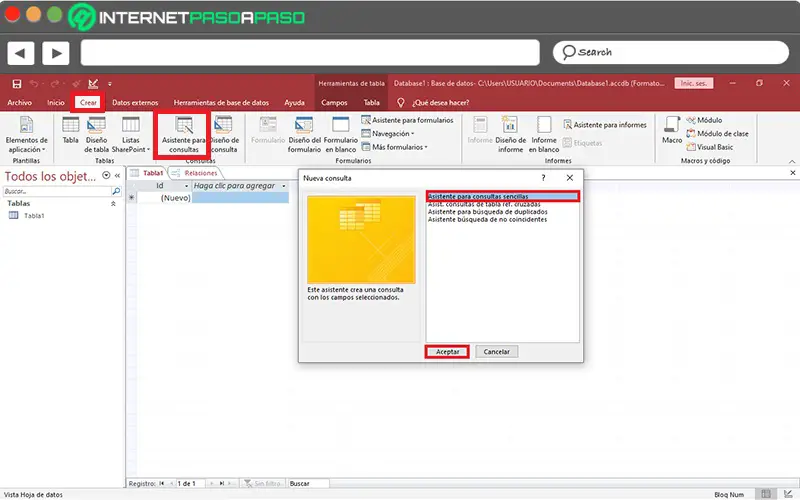Open Datos externos tab
The image size is (800, 500).
click(135, 103)
